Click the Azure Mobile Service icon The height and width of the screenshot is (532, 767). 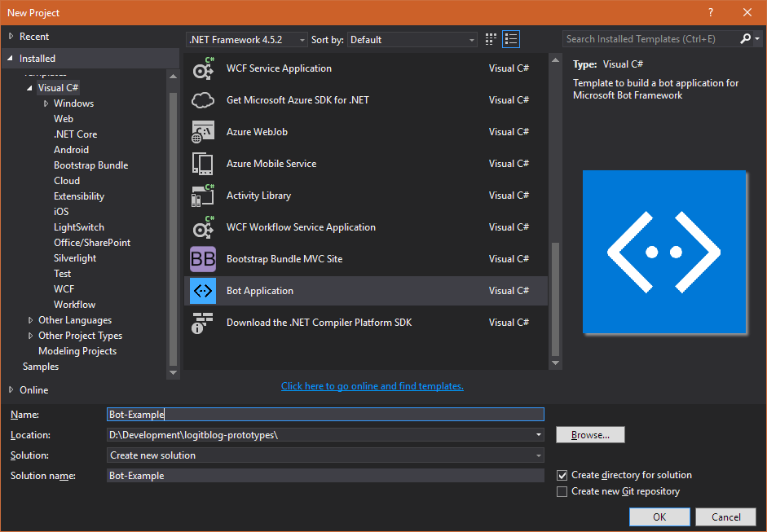pyautogui.click(x=202, y=164)
